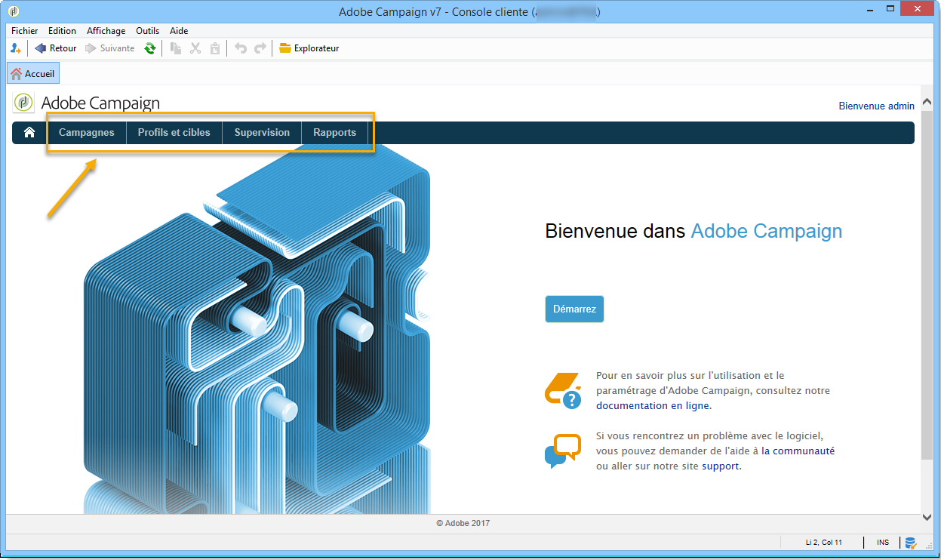Open the Rapports tab
Screen dimensions: 941x560
click(x=335, y=132)
